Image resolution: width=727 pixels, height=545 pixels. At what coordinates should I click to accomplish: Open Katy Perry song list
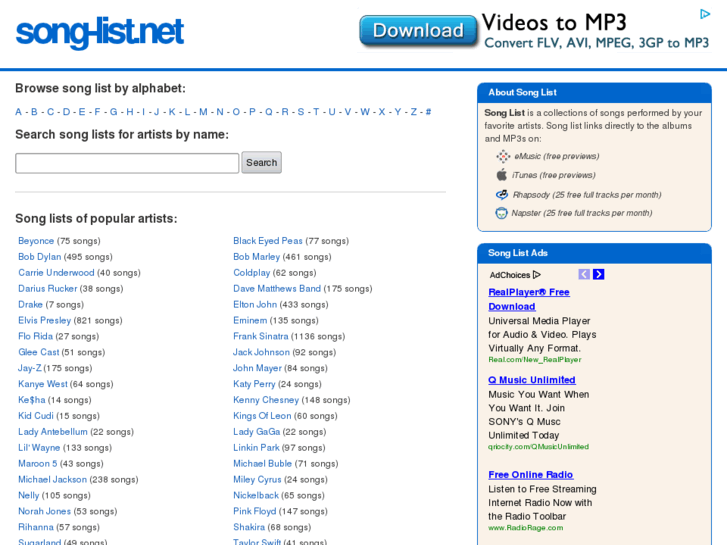point(254,384)
